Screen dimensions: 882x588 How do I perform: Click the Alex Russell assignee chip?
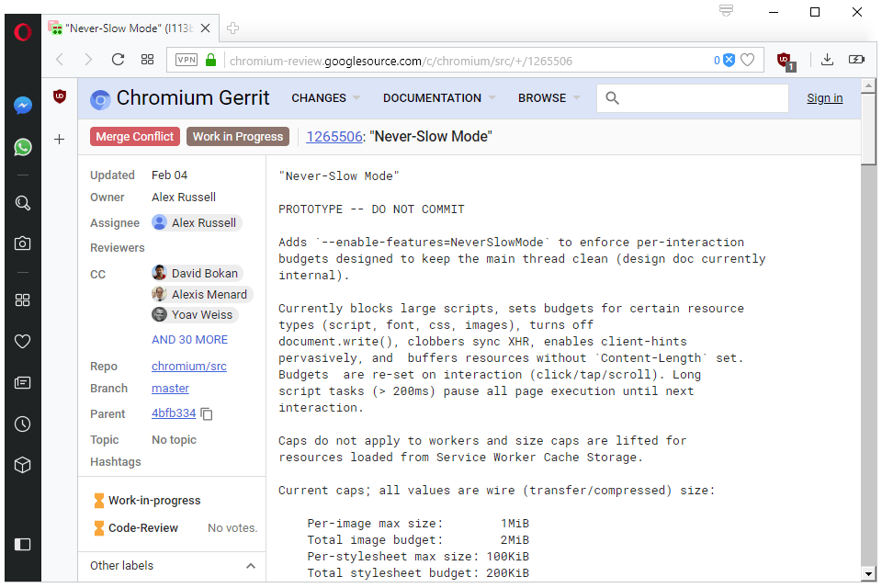click(x=197, y=223)
